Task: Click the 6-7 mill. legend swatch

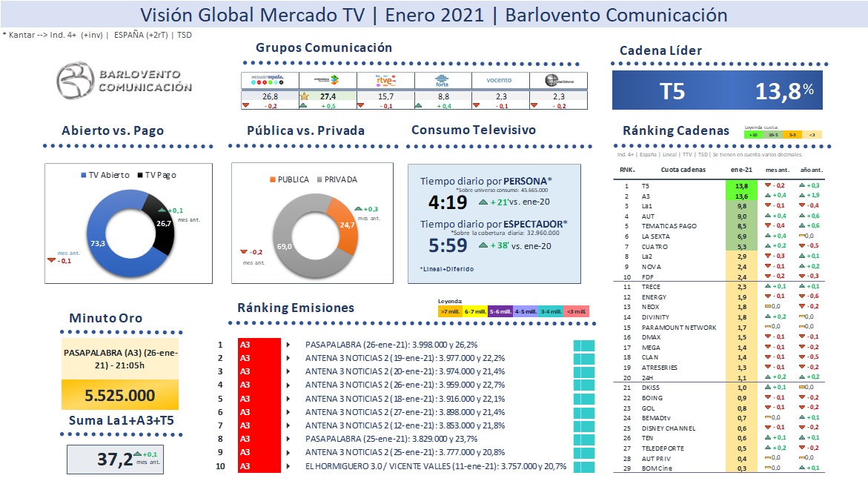Action: (x=476, y=312)
